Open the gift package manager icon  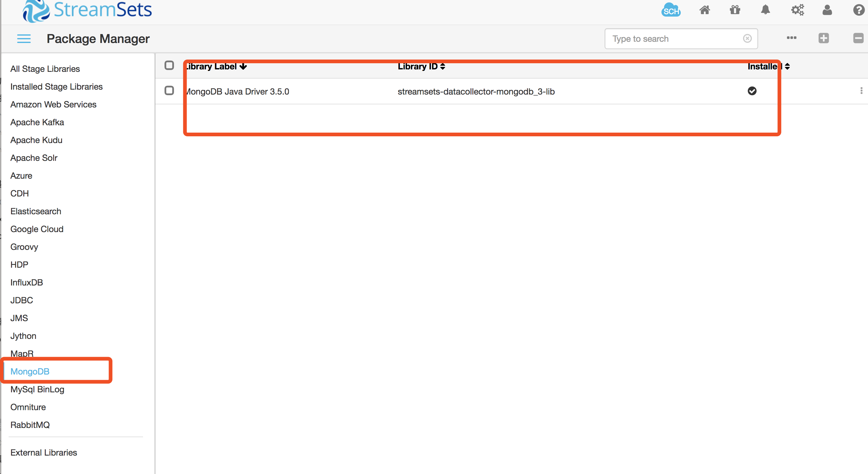[x=735, y=10]
